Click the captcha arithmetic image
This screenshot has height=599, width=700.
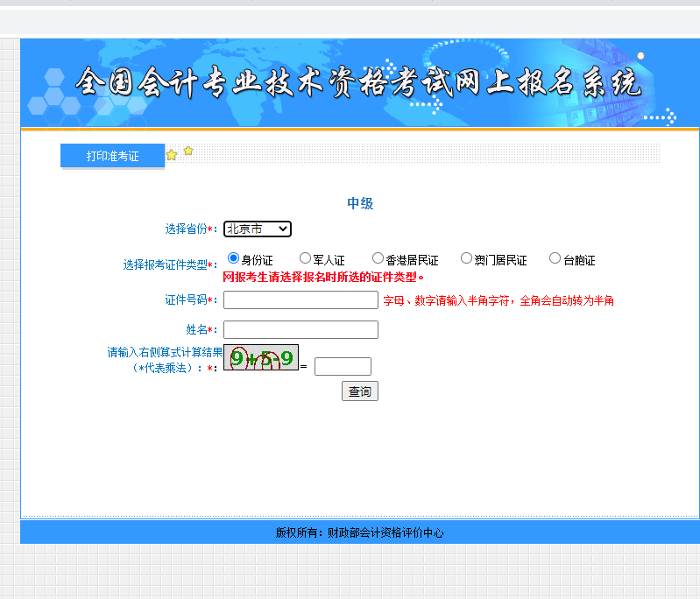point(261,358)
